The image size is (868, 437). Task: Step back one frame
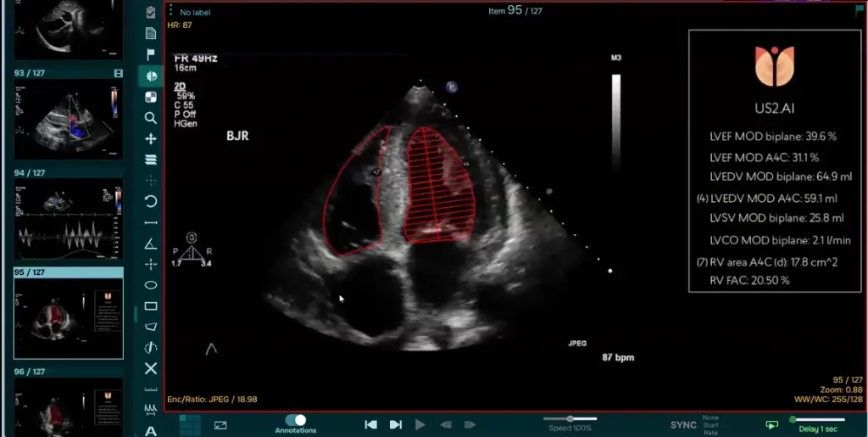[x=446, y=425]
